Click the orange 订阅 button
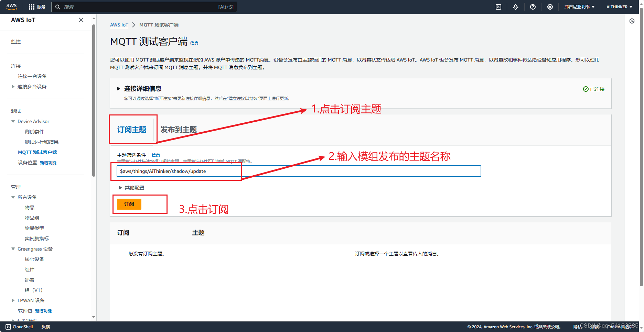Image resolution: width=644 pixels, height=332 pixels. (x=129, y=204)
